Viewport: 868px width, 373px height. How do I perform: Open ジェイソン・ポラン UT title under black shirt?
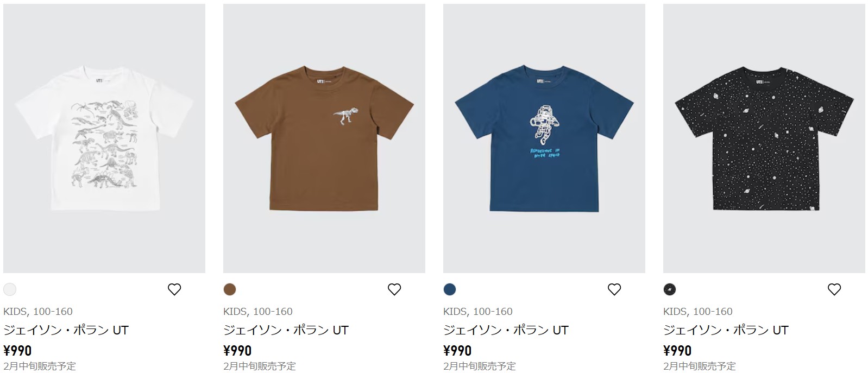point(726,330)
